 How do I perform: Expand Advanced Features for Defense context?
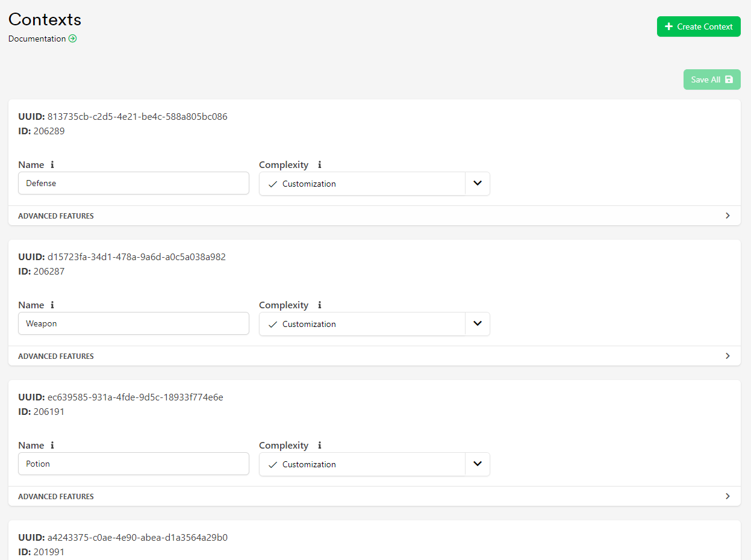click(x=728, y=216)
